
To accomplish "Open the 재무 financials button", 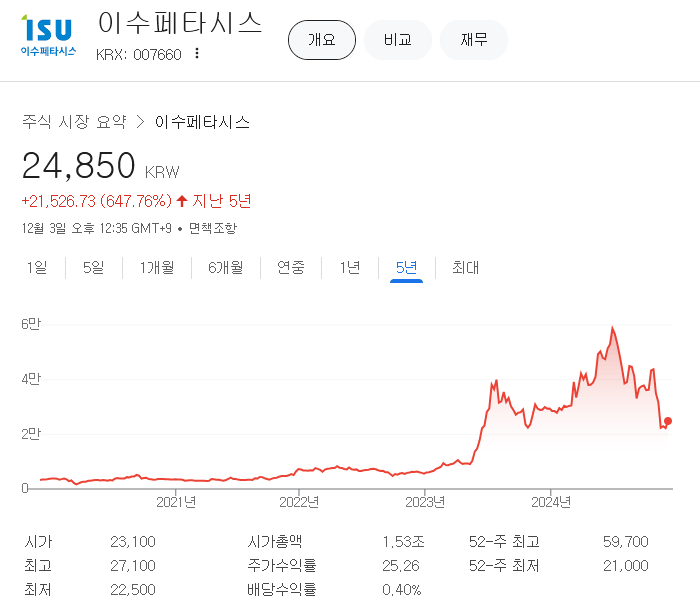I will pyautogui.click(x=474, y=40).
